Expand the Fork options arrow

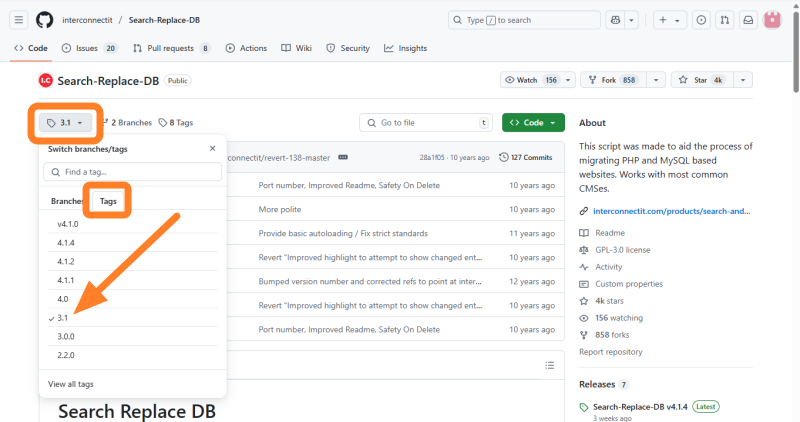point(656,80)
